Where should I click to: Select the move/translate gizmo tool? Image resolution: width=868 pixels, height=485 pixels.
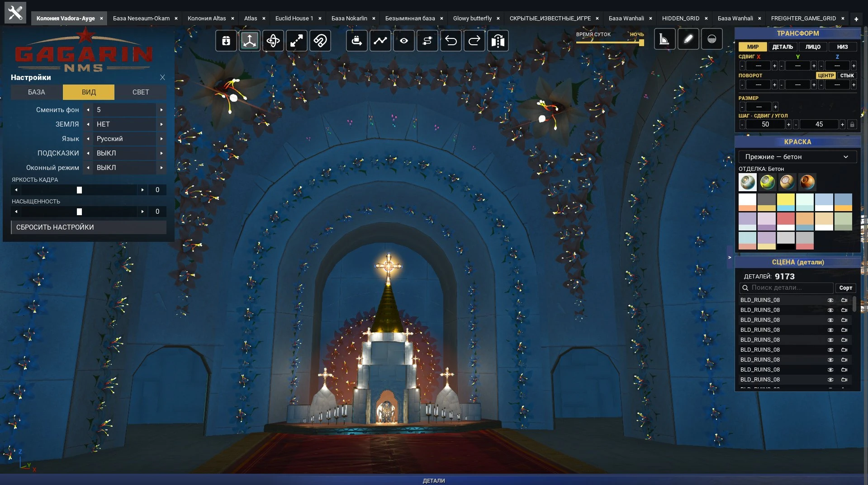pyautogui.click(x=249, y=41)
